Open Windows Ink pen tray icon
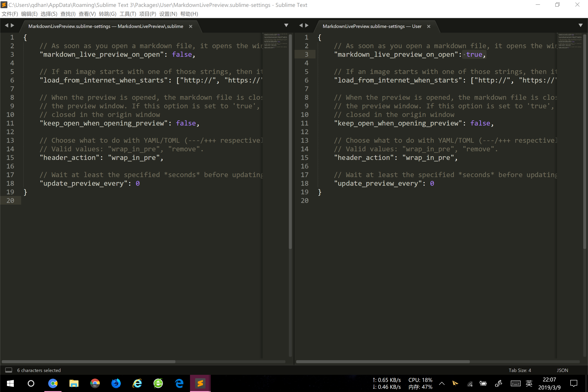The height and width of the screenshot is (392, 588). pyautogui.click(x=498, y=383)
